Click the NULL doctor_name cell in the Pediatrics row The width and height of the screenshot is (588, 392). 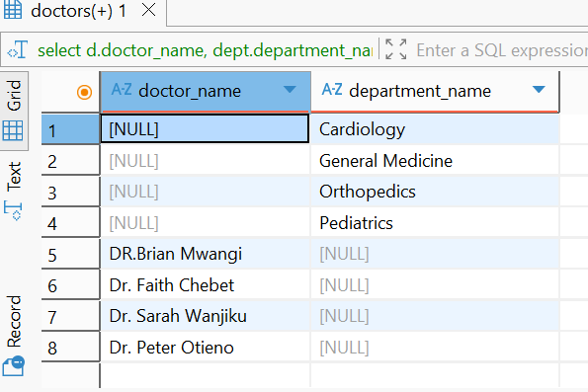(206, 222)
